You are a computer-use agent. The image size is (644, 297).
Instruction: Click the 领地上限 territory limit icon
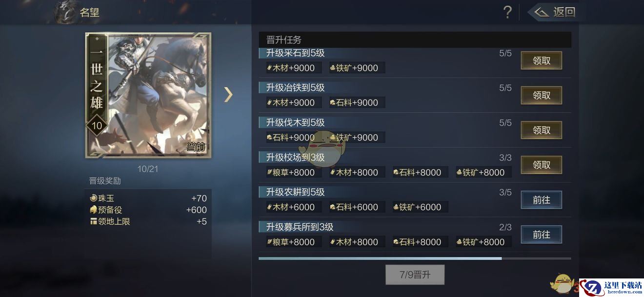[94, 221]
